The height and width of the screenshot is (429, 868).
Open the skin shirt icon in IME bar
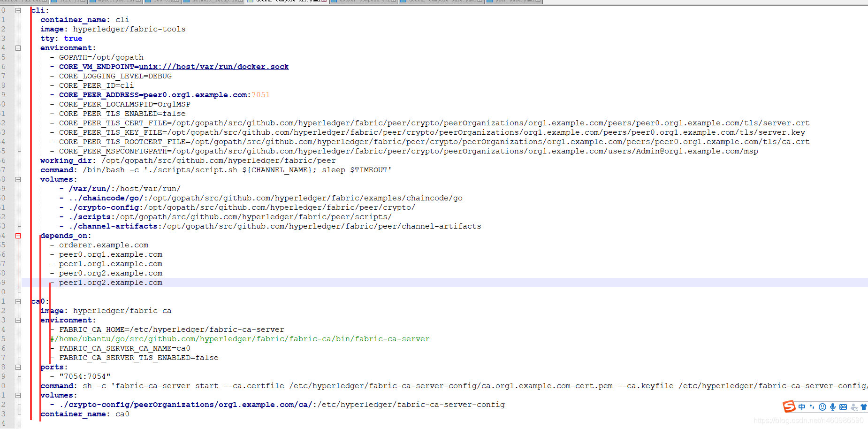[864, 407]
